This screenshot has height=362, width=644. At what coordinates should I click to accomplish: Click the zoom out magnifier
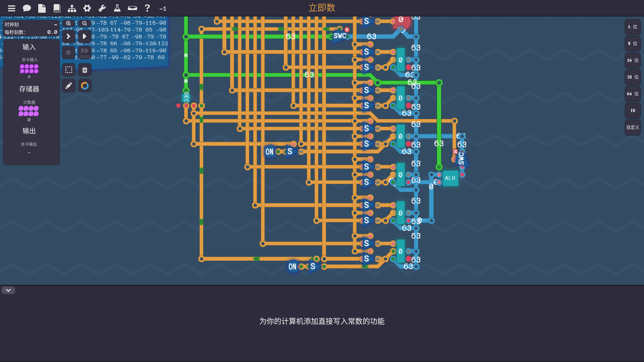pos(85,23)
